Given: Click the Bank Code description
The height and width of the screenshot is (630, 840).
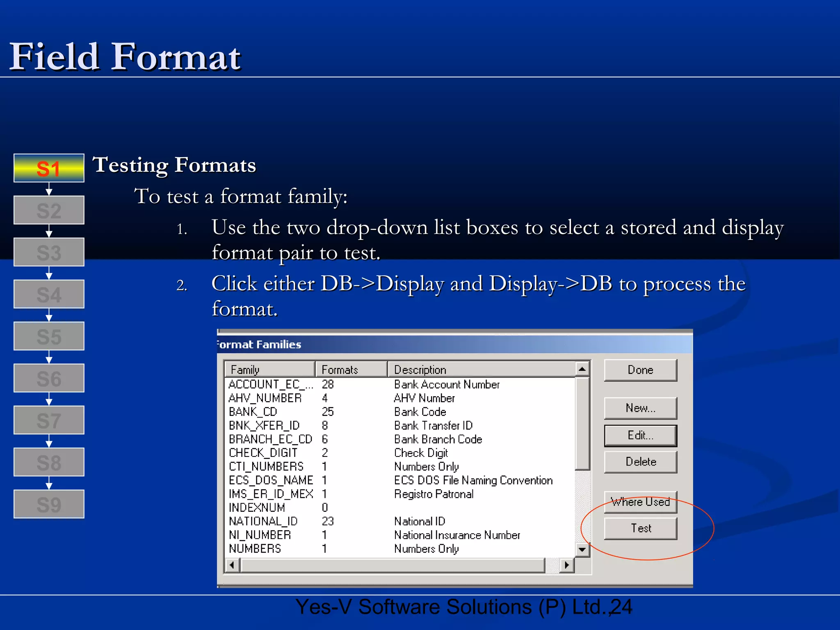Looking at the screenshot, I should pos(420,412).
